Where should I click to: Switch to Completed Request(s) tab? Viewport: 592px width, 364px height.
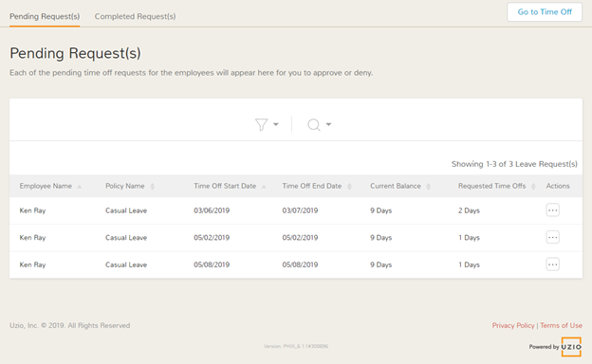coord(135,16)
